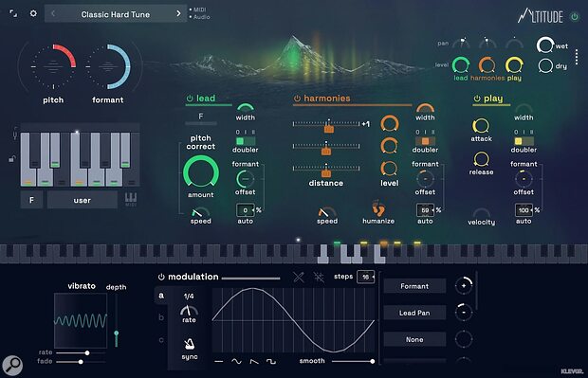Open the F key root dropdown
The image size is (588, 378).
point(31,200)
